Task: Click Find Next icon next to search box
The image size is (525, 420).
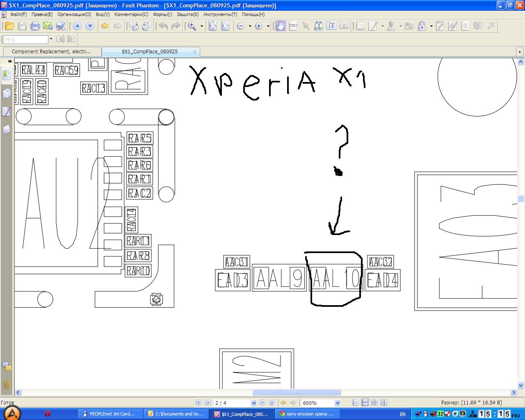Action: tap(71, 39)
